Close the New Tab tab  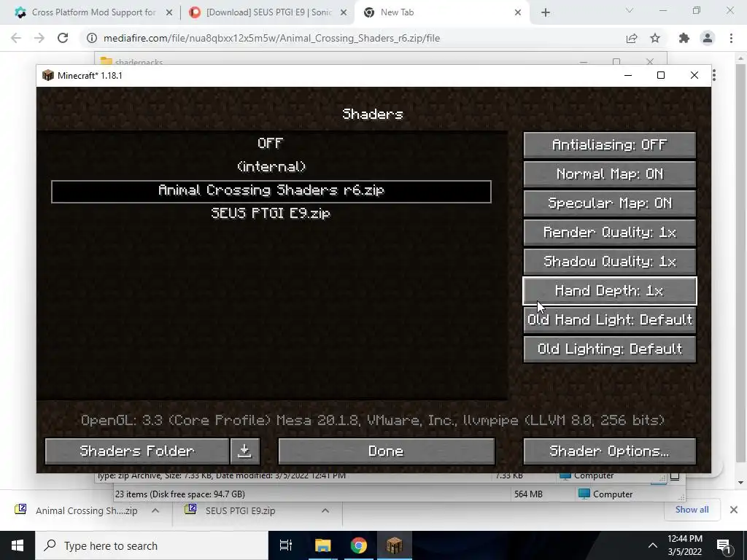(x=518, y=13)
